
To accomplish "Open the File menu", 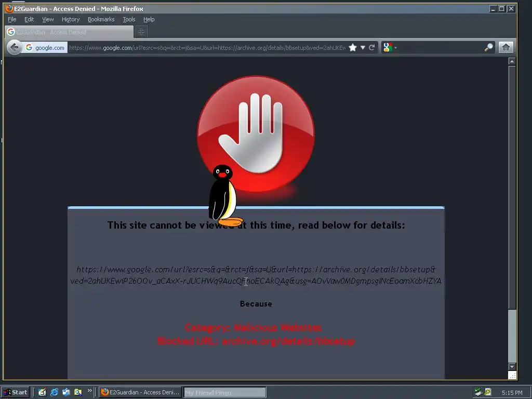I will tap(12, 19).
